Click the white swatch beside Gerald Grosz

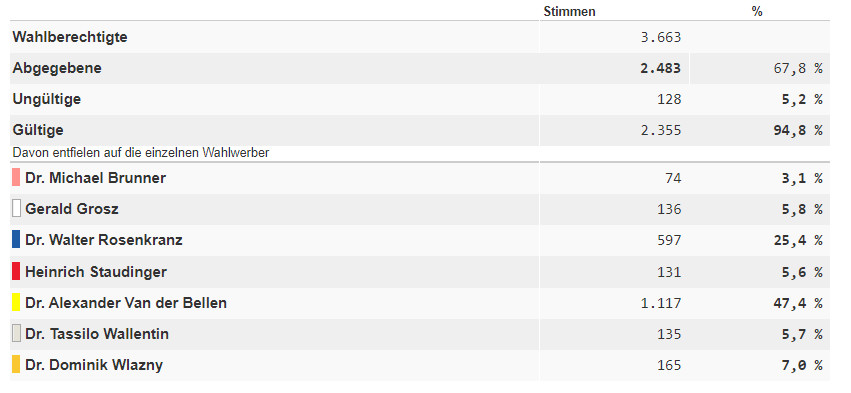[16, 208]
